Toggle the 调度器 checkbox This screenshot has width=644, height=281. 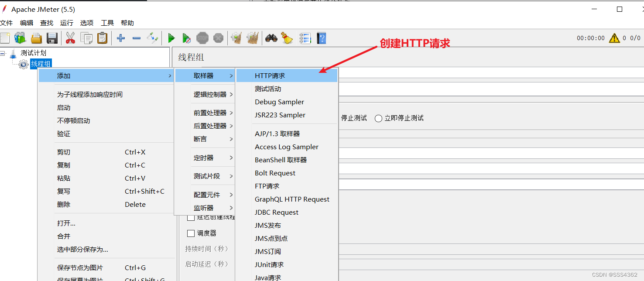point(191,233)
